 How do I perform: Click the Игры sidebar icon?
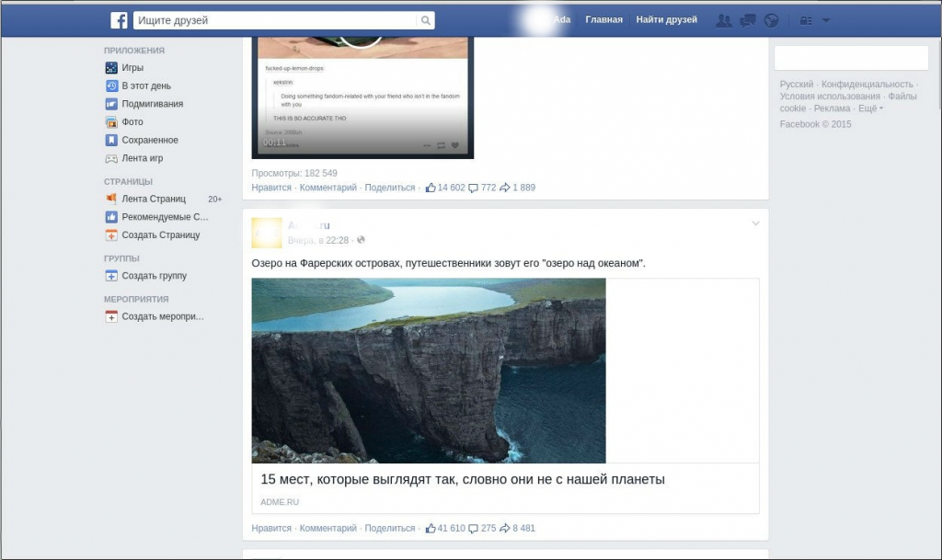[111, 68]
